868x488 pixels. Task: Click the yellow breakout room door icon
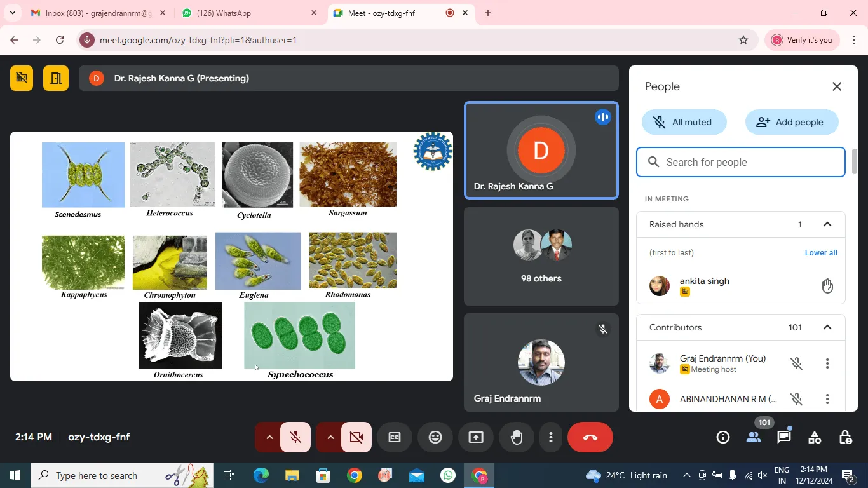[x=56, y=78]
